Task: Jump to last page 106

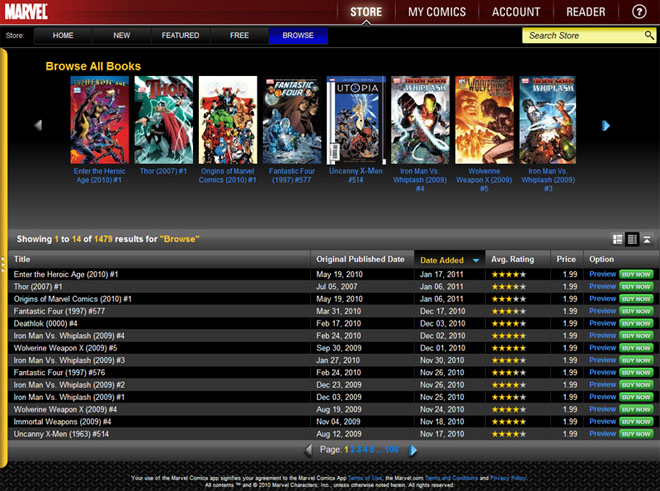Action: [391, 449]
